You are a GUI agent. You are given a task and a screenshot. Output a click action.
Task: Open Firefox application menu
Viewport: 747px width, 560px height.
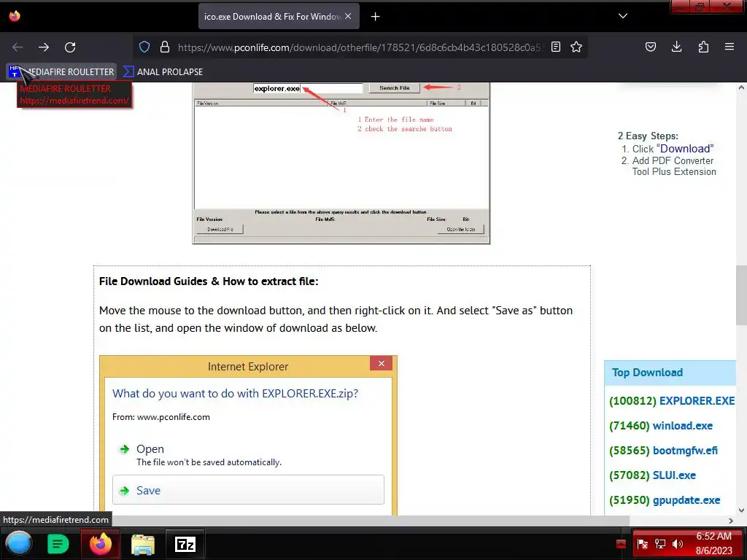pos(729,47)
